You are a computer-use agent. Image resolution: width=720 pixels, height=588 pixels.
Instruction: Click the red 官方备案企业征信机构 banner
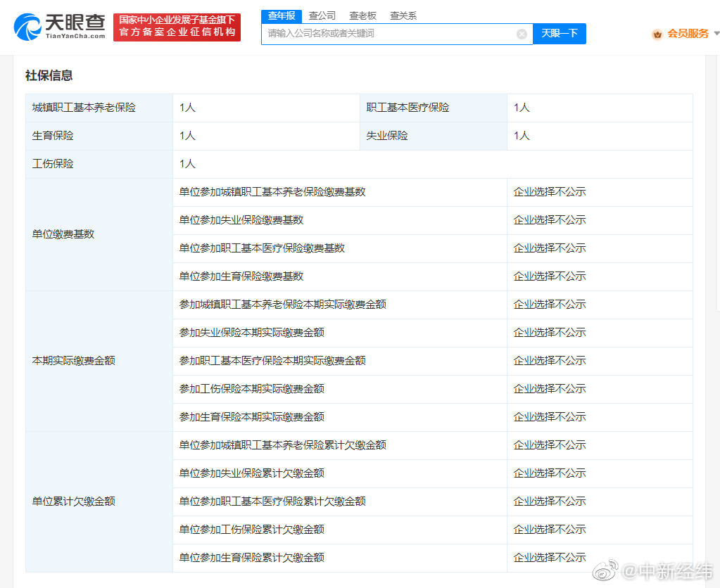point(177,27)
